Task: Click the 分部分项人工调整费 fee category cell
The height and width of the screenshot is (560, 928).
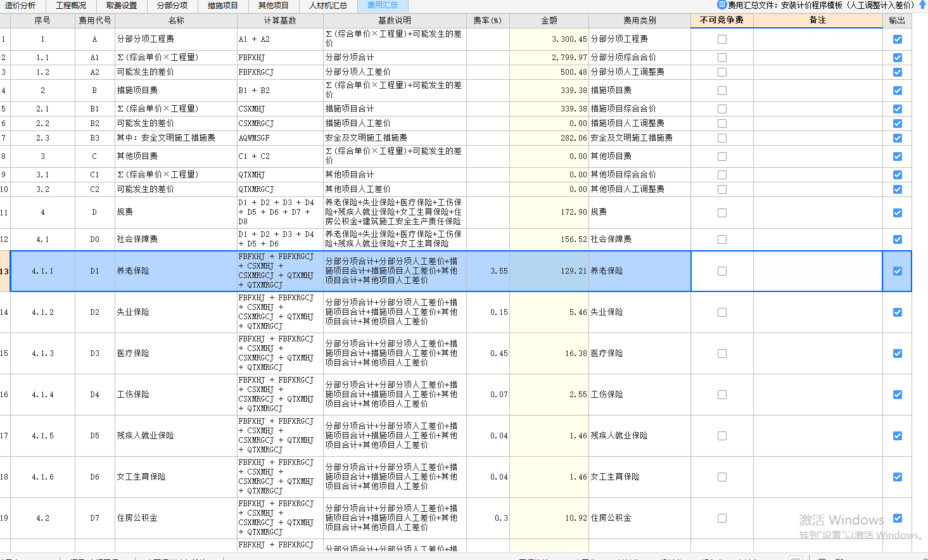Action: point(640,72)
